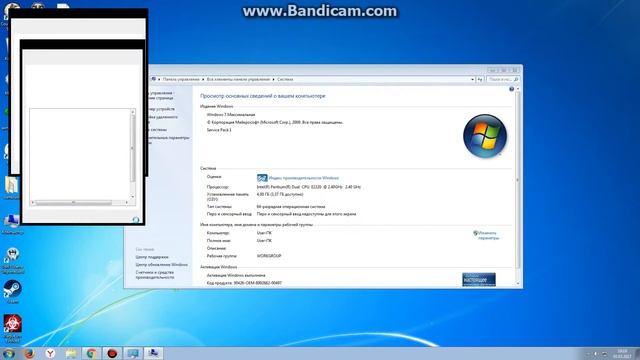Click the control panel search field
The image size is (640, 360).
(502, 79)
